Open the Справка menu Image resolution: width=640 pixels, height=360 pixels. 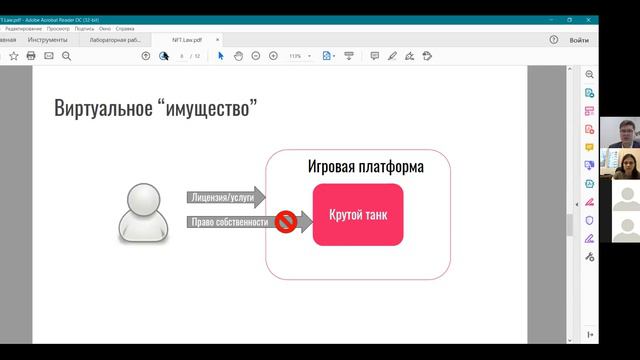click(125, 29)
